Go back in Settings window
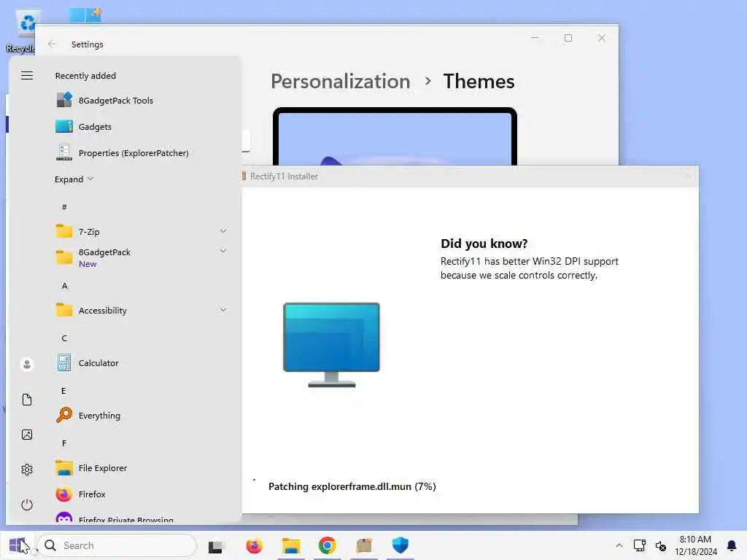747x560 pixels. tap(52, 44)
